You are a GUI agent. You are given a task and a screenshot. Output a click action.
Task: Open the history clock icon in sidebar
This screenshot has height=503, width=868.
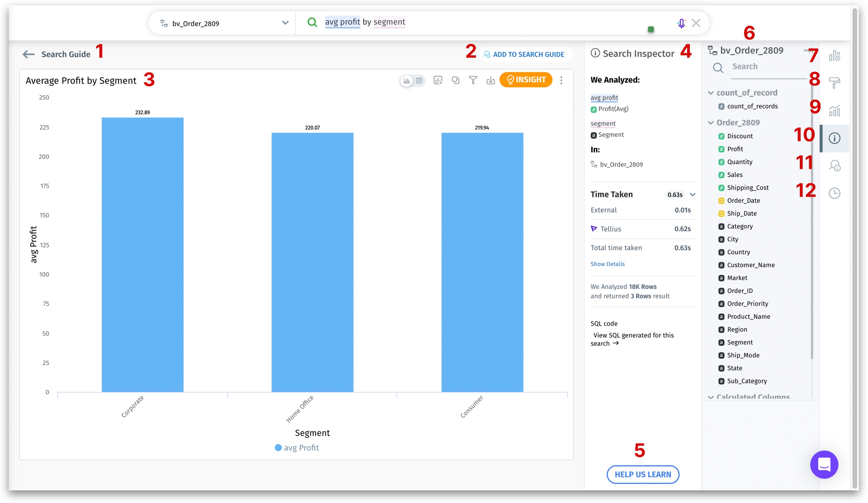click(834, 193)
